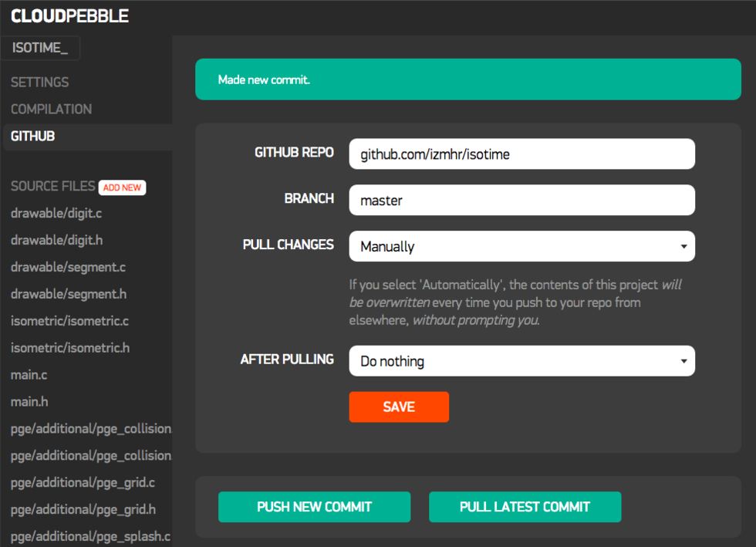The height and width of the screenshot is (547, 756).
Task: Open the Compilation section
Action: (x=51, y=109)
